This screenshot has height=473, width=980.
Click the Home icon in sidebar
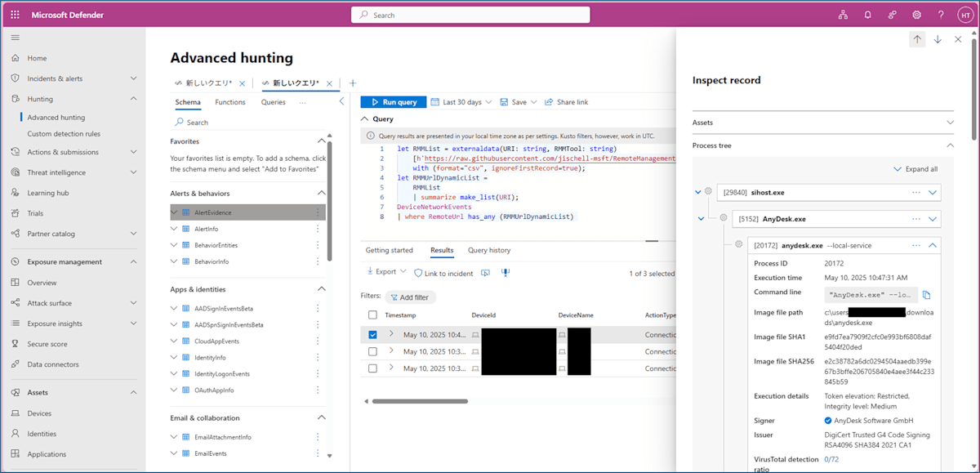(x=16, y=58)
